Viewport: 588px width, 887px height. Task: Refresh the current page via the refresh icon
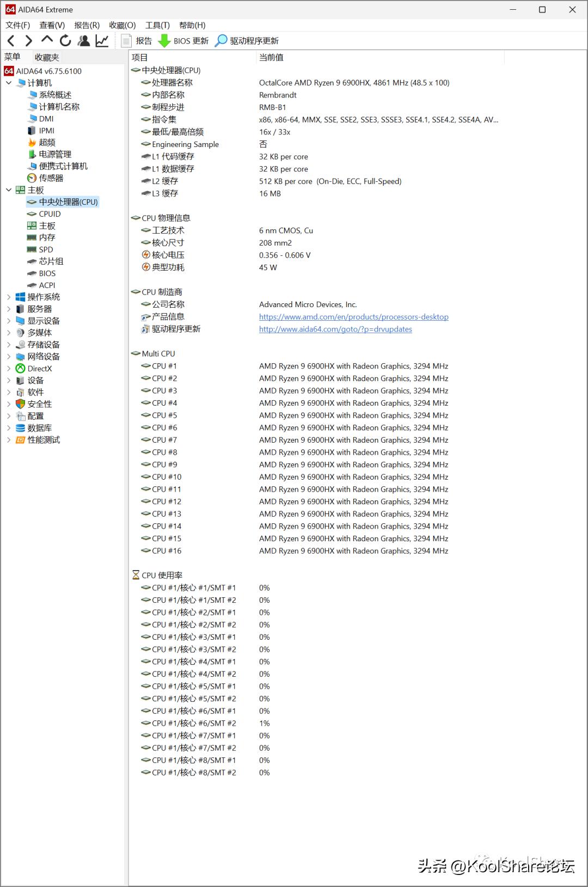tap(65, 41)
